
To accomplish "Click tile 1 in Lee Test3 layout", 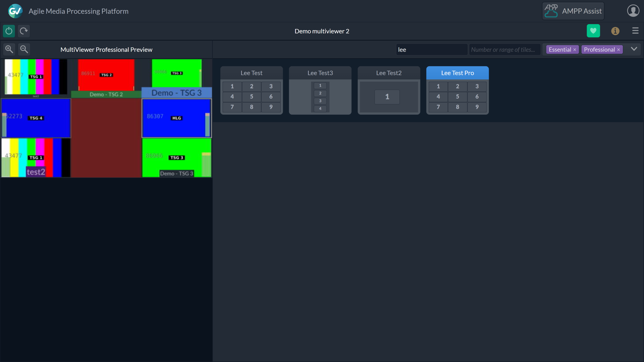I will pos(320,86).
